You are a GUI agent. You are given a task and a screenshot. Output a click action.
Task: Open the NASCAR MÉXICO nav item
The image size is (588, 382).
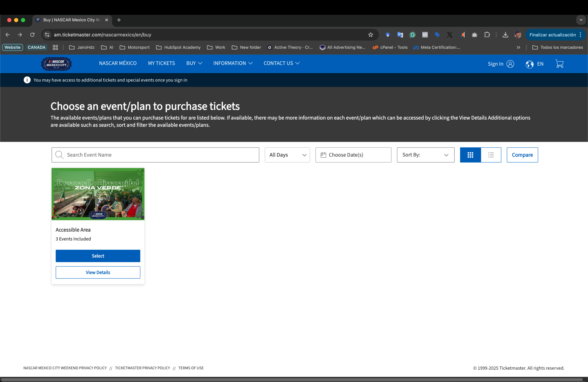pyautogui.click(x=118, y=63)
